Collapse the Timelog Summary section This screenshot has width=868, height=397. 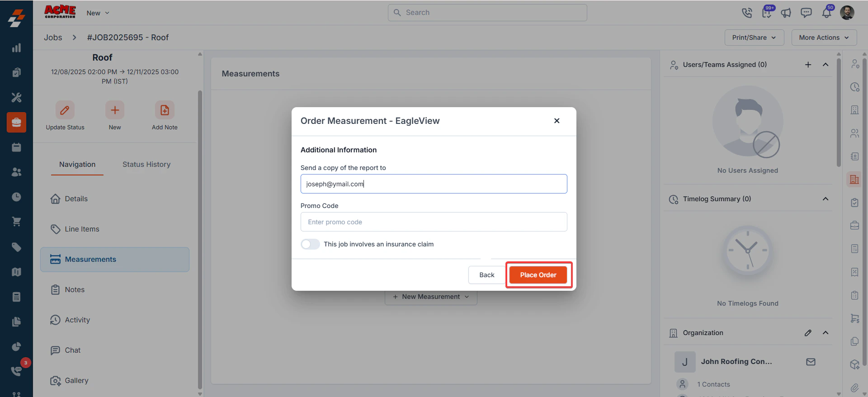[826, 199]
